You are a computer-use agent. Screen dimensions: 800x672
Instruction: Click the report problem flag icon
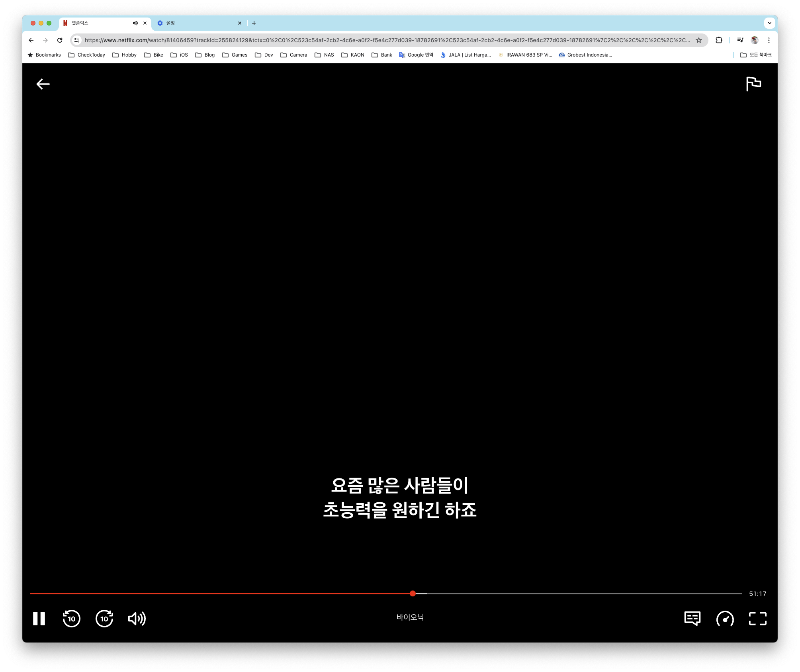[753, 84]
